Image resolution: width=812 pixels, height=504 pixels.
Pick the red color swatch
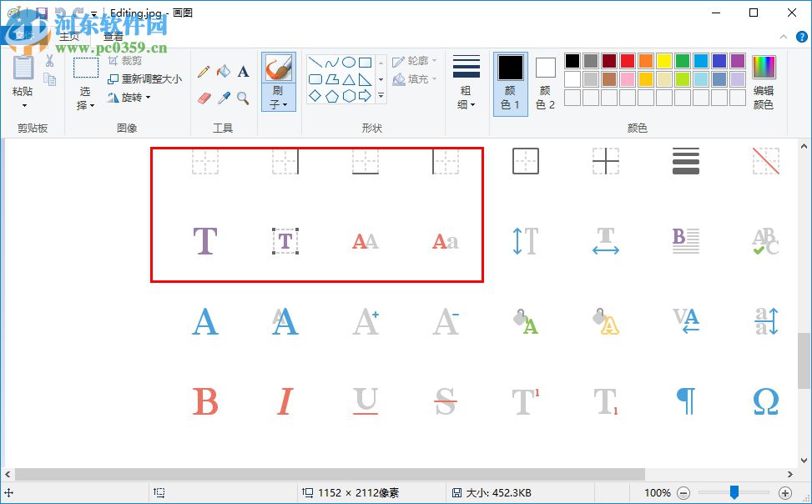tap(628, 61)
